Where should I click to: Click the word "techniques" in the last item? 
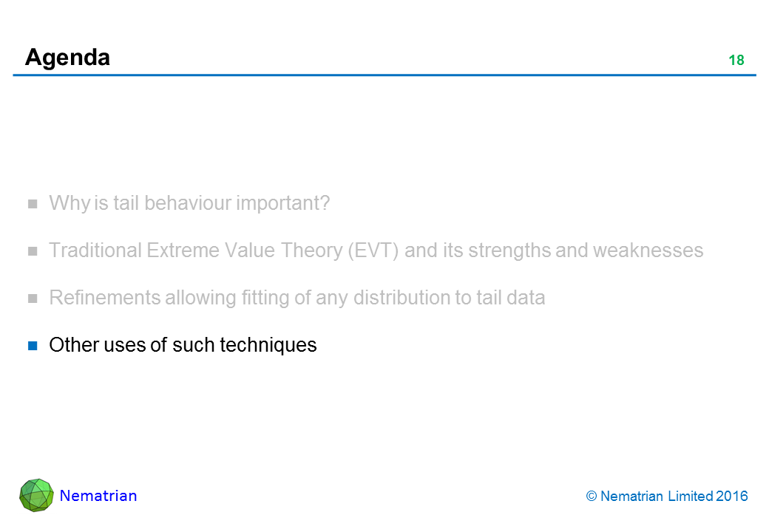274,345
